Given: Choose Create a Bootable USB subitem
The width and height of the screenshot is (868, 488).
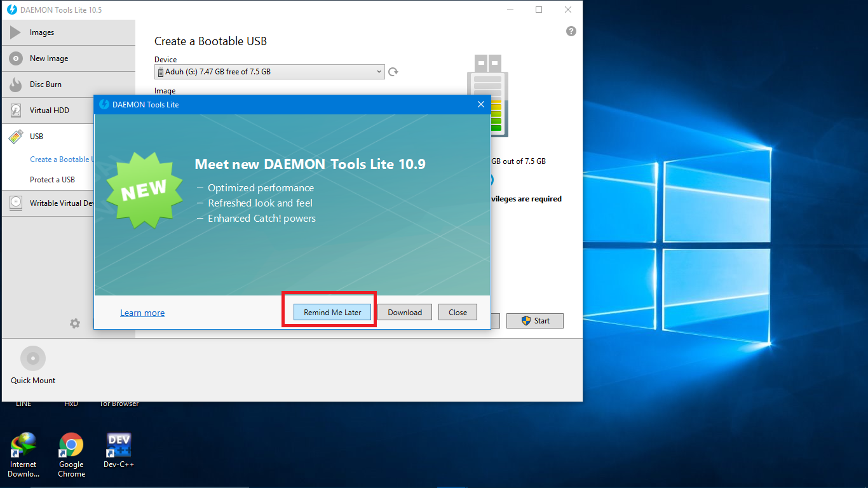Looking at the screenshot, I should pyautogui.click(x=62, y=159).
